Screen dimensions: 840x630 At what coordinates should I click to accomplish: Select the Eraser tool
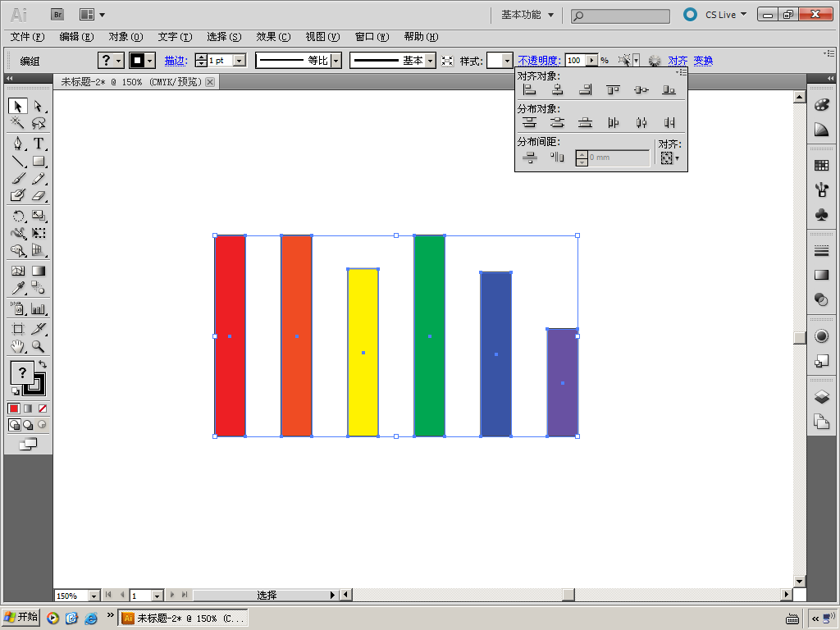pos(38,195)
